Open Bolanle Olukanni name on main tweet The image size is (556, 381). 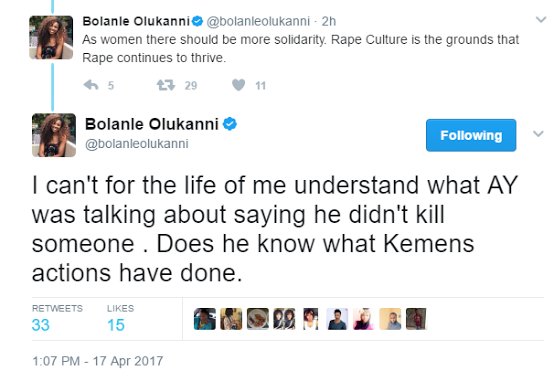pos(151,124)
